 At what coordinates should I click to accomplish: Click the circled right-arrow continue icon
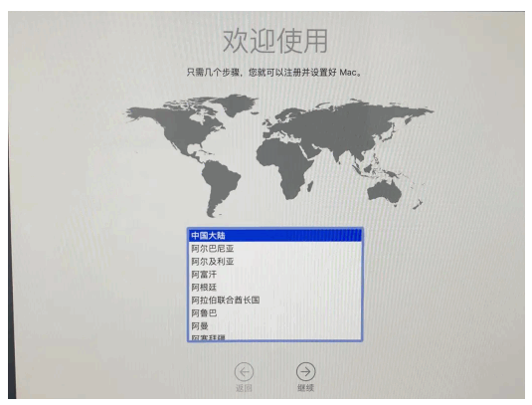[x=305, y=372]
